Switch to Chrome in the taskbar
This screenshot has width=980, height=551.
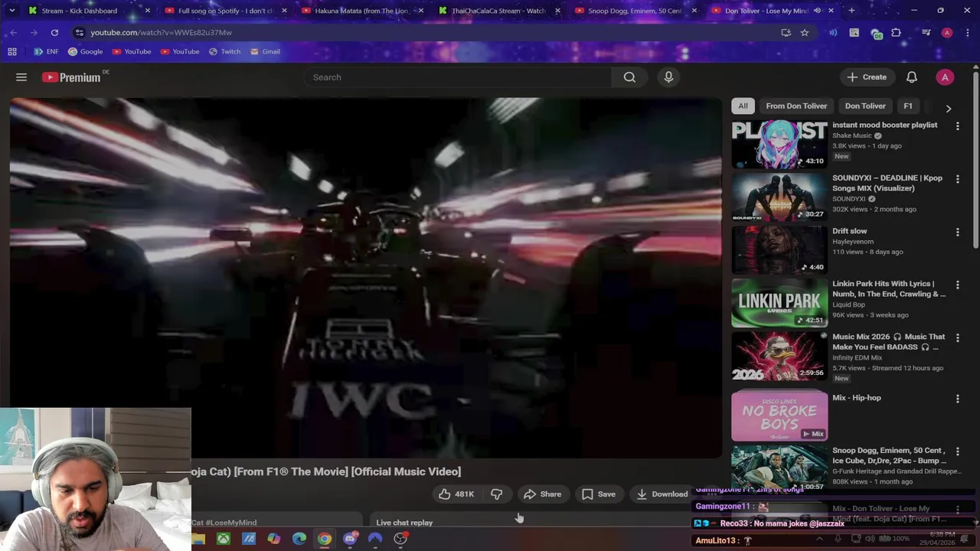coord(325,539)
